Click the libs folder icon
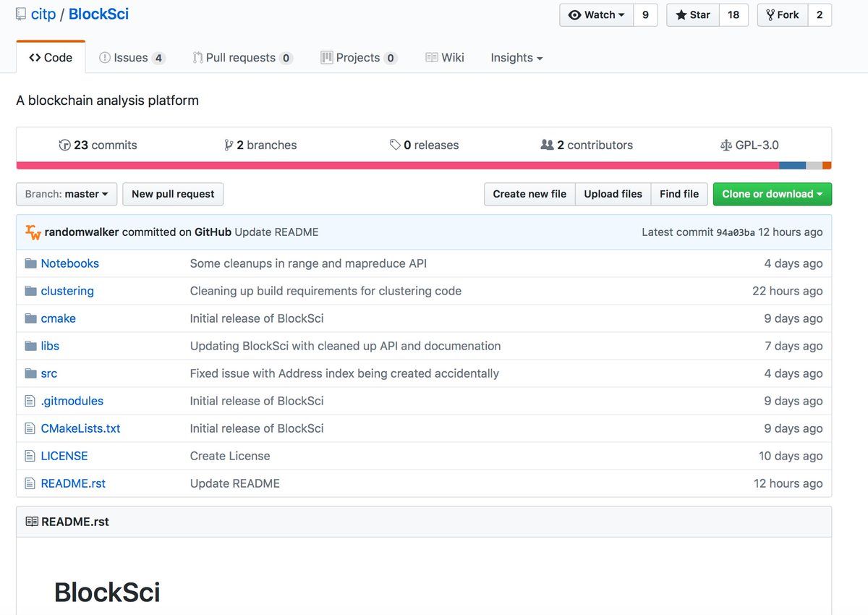The image size is (868, 615). [30, 346]
